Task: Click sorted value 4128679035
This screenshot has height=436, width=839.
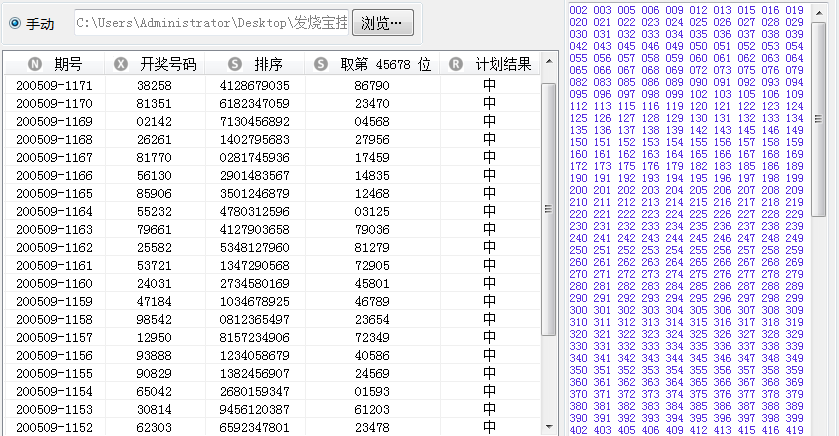Action: click(x=255, y=86)
